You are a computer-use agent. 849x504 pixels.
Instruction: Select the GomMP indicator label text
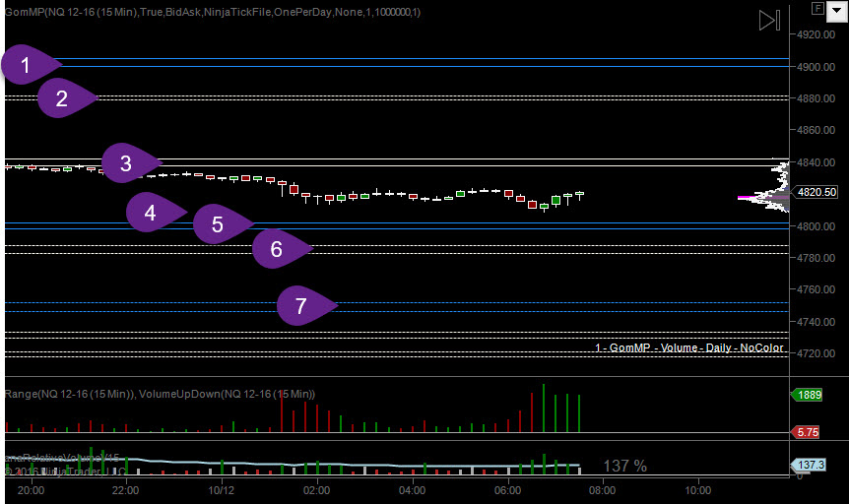[x=213, y=12]
